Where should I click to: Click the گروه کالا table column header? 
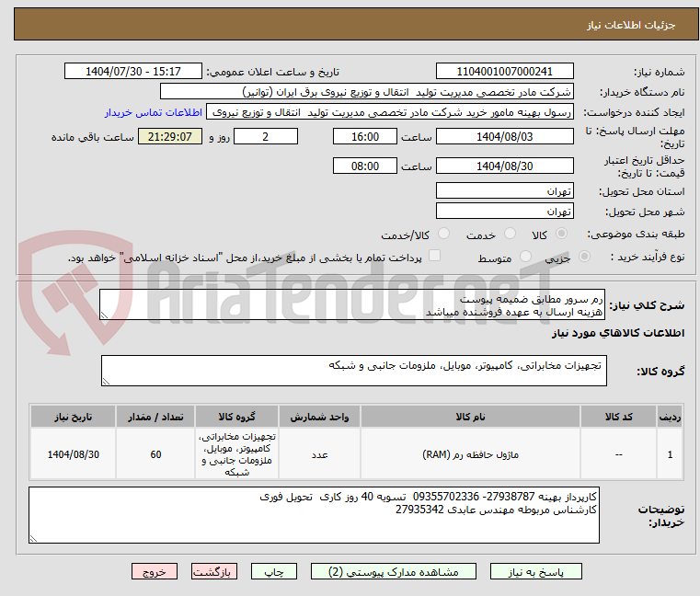pos(236,417)
